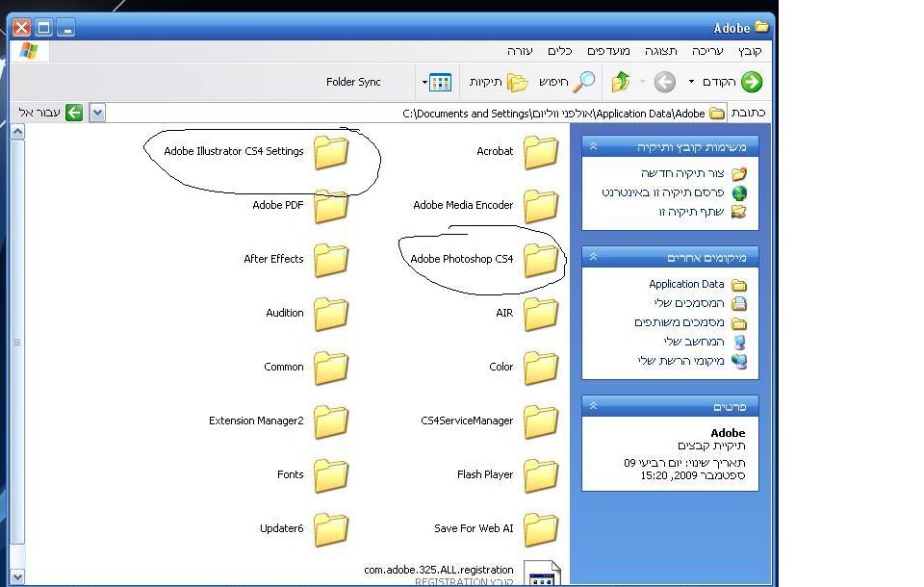Select the Extension Manager2 folder icon
The image size is (924, 587).
click(331, 422)
